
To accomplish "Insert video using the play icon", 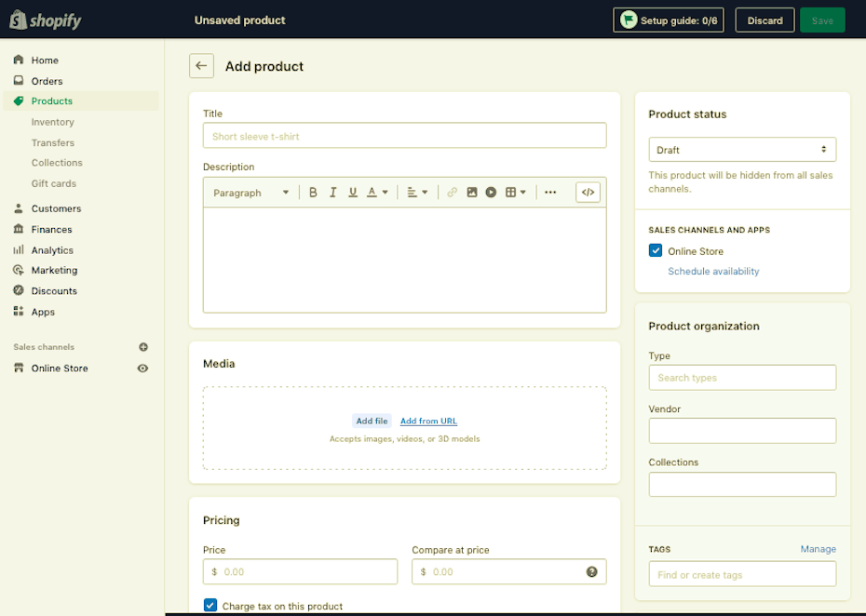I will [x=491, y=193].
